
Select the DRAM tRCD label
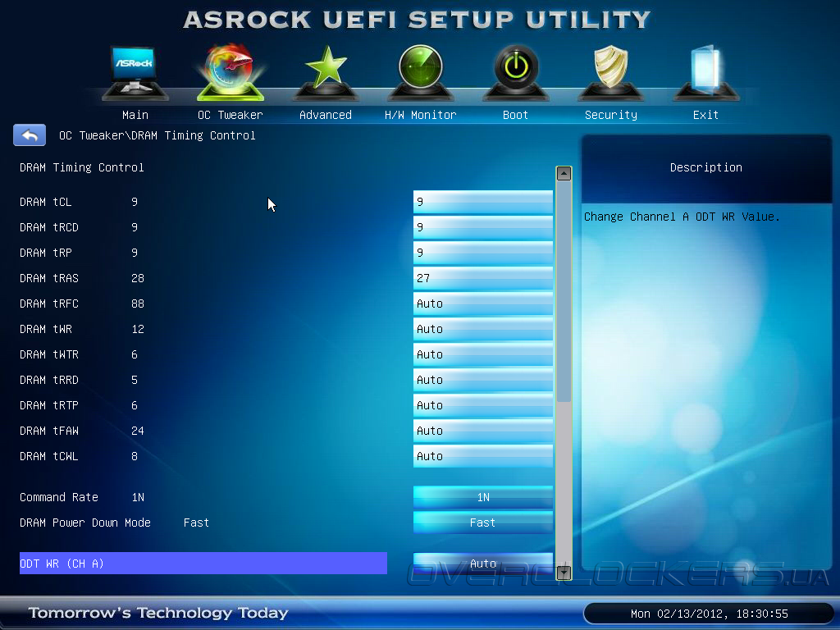point(48,227)
